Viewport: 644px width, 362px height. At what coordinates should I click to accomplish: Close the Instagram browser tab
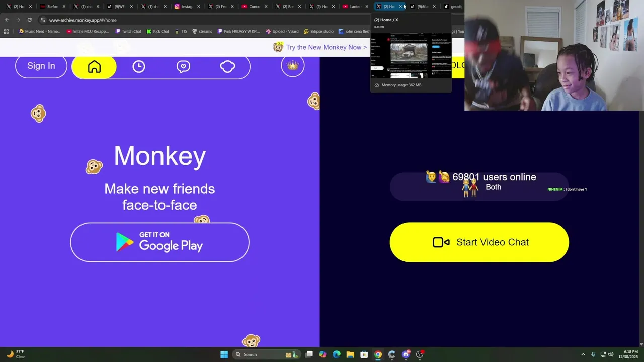(199, 7)
